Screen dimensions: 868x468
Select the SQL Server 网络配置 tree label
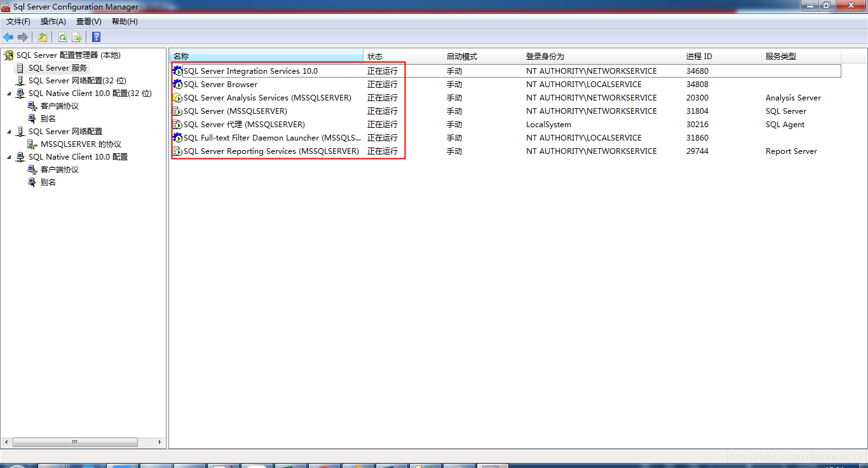click(65, 132)
